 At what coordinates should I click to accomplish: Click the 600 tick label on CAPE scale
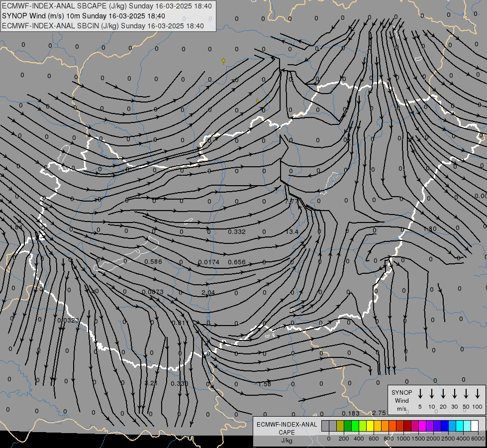coord(374,439)
